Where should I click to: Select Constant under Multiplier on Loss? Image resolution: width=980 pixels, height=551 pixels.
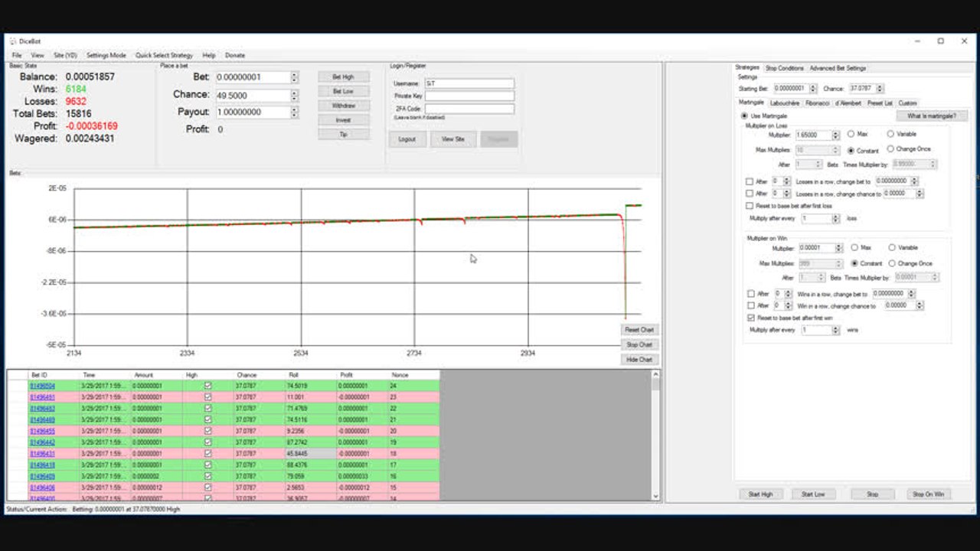(851, 151)
